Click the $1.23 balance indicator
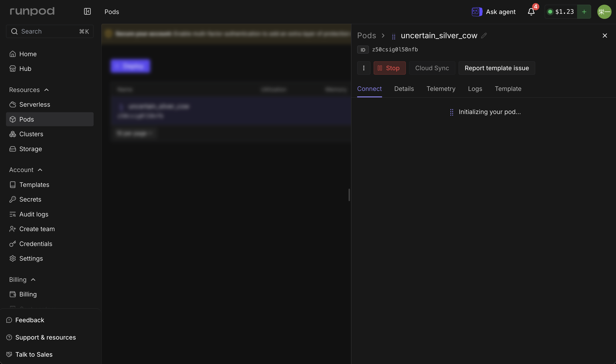The height and width of the screenshot is (364, 616). pos(561,12)
